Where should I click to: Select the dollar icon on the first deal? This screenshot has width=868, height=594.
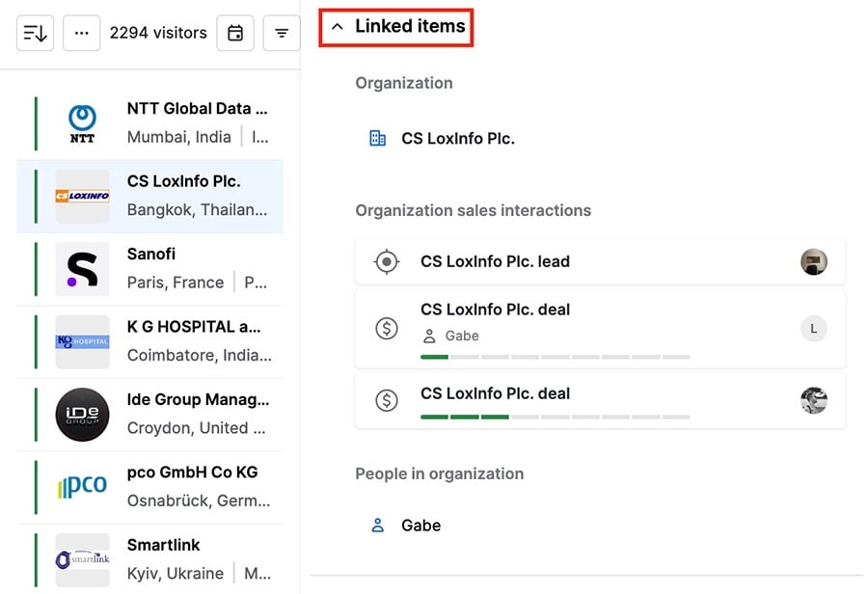coord(387,329)
